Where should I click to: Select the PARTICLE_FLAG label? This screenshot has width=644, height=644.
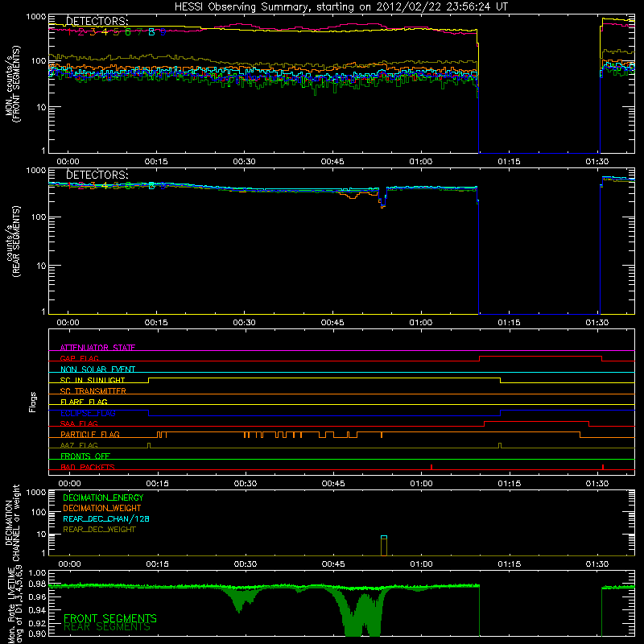tap(89, 435)
